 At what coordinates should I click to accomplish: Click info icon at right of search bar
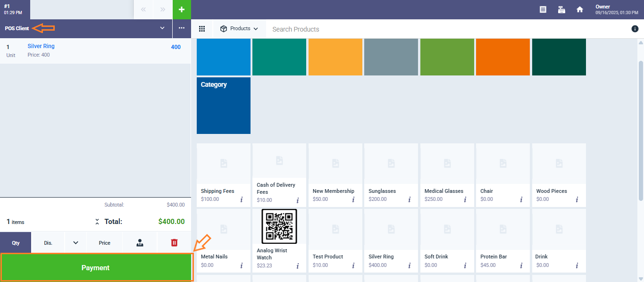(635, 29)
